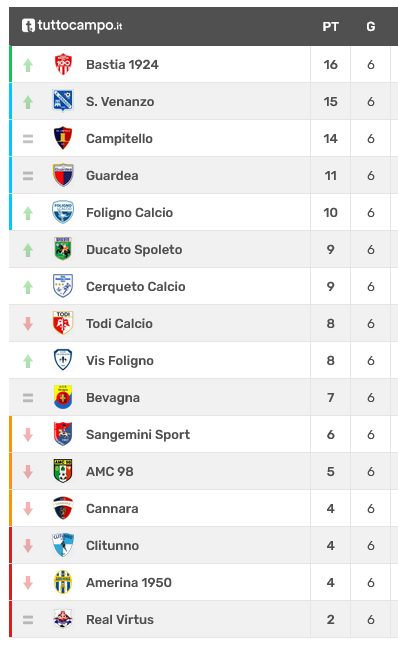Click the Bevagna club logo
The image size is (398, 647).
coord(63,397)
